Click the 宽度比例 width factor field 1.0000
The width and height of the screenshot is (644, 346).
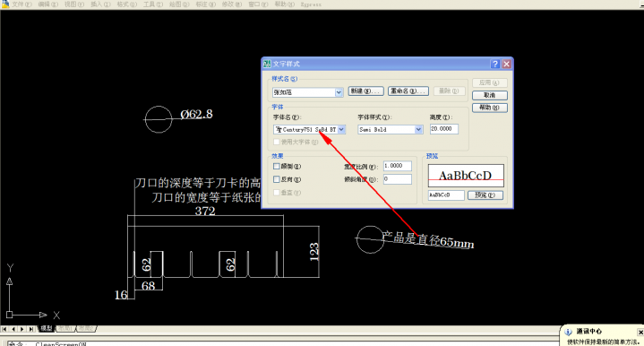tap(398, 166)
